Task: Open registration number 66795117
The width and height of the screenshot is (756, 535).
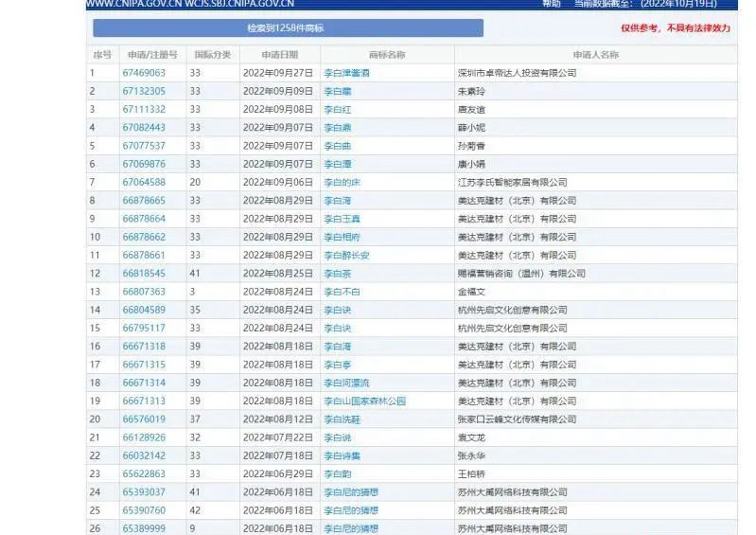Action: pyautogui.click(x=144, y=328)
